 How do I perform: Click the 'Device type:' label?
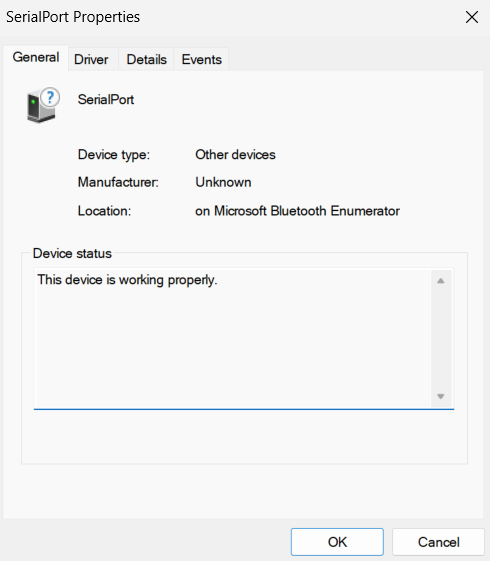(114, 155)
